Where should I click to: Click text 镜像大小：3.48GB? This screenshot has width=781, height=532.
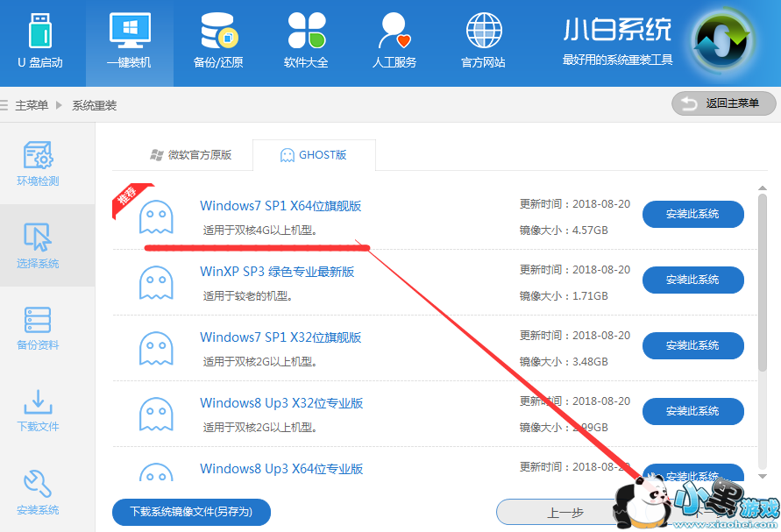564,362
